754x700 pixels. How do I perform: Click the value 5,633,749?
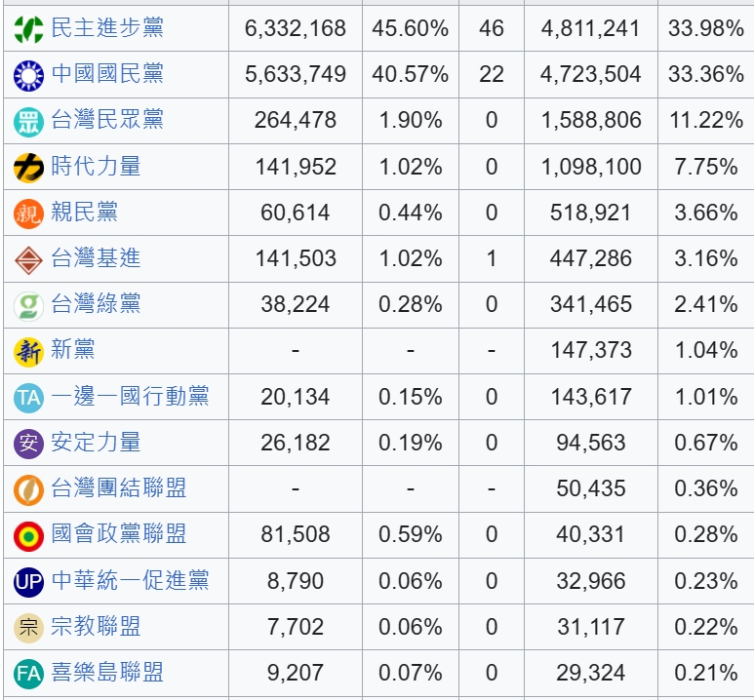pos(296,74)
